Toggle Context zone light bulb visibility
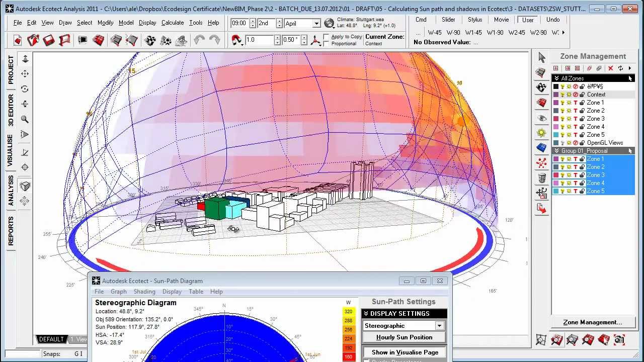644x362 pixels. point(563,95)
